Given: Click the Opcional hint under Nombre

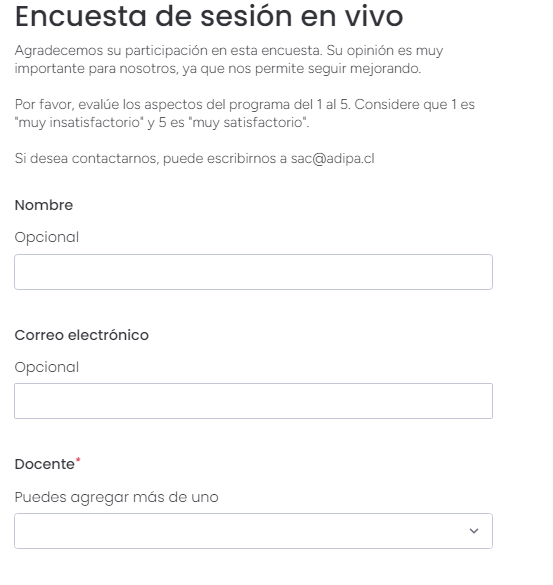Looking at the screenshot, I should 47,238.
